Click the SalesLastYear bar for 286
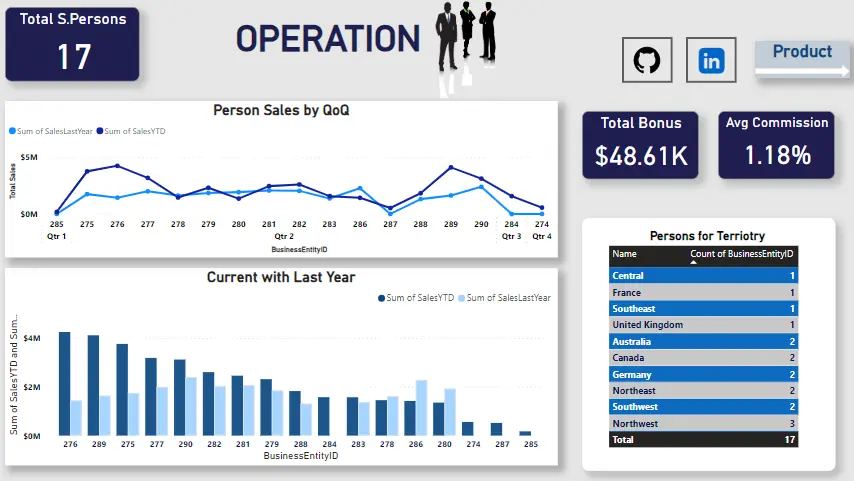The width and height of the screenshot is (854, 481). tap(422, 407)
